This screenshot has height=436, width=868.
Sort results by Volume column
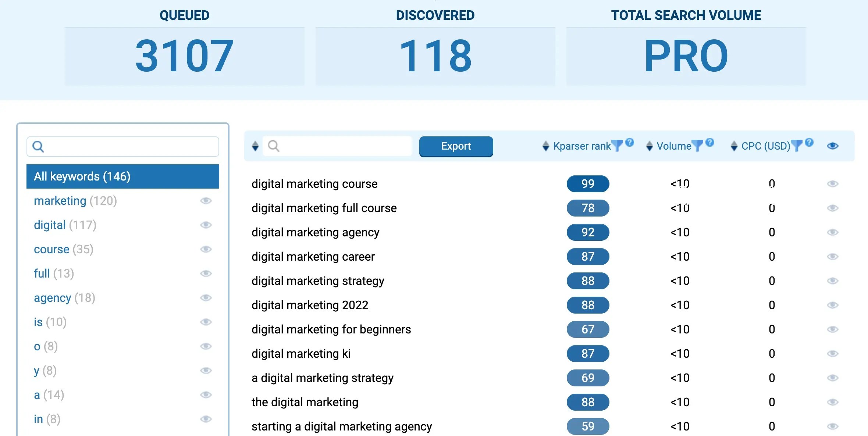(x=650, y=146)
